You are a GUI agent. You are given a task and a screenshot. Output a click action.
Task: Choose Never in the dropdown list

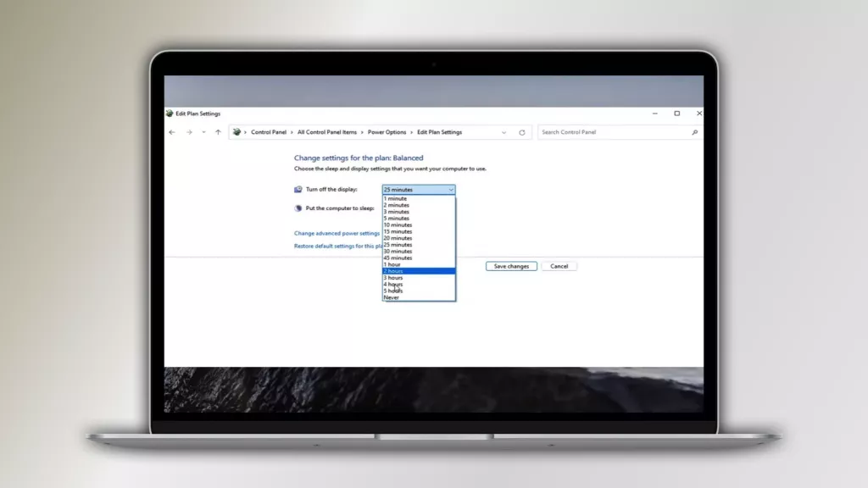click(419, 297)
